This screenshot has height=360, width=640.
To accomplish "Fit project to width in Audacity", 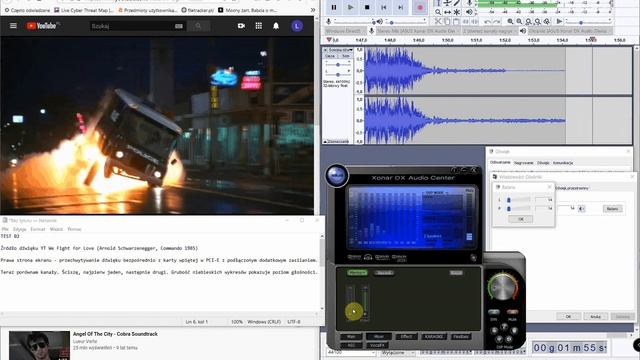I will pos(538,21).
